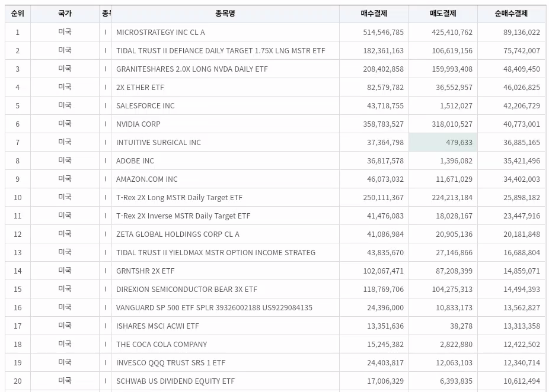
Task: Select INVESCO QQQ TRUST SRS 1 ETF
Action: [171, 363]
